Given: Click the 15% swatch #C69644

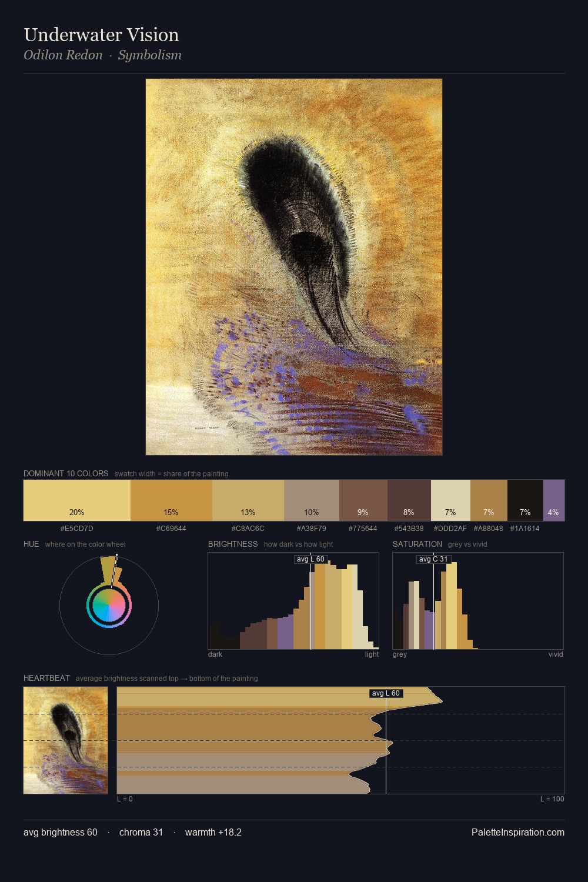Looking at the screenshot, I should pos(171,500).
